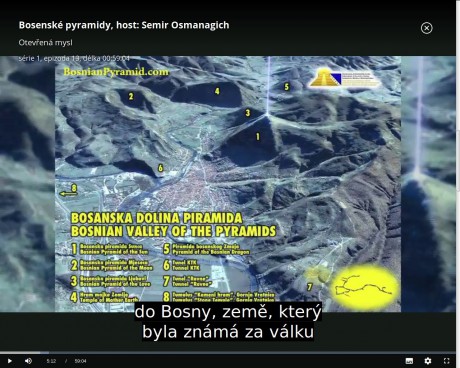Click the series and episode info line

pyautogui.click(x=74, y=58)
